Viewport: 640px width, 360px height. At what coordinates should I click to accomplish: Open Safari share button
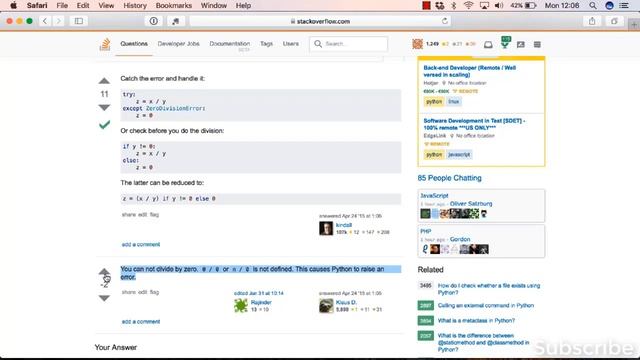coord(592,21)
